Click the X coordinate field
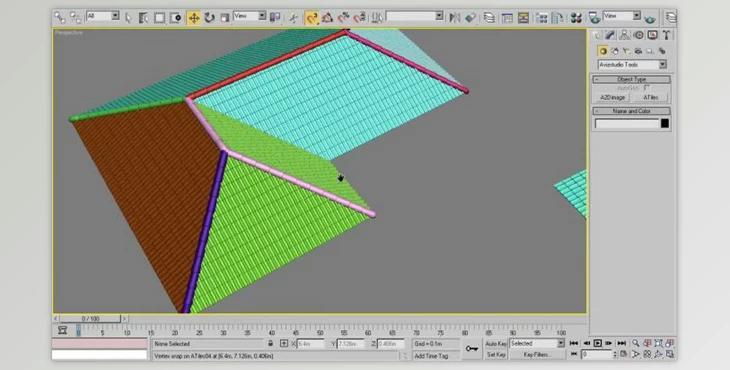The width and height of the screenshot is (730, 370). click(311, 344)
